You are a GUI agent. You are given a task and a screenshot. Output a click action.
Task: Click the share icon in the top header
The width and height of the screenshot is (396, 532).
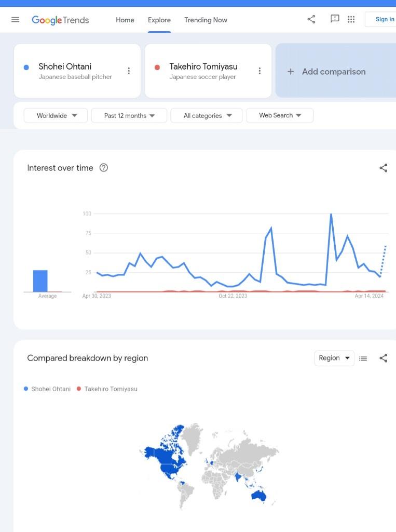[311, 19]
